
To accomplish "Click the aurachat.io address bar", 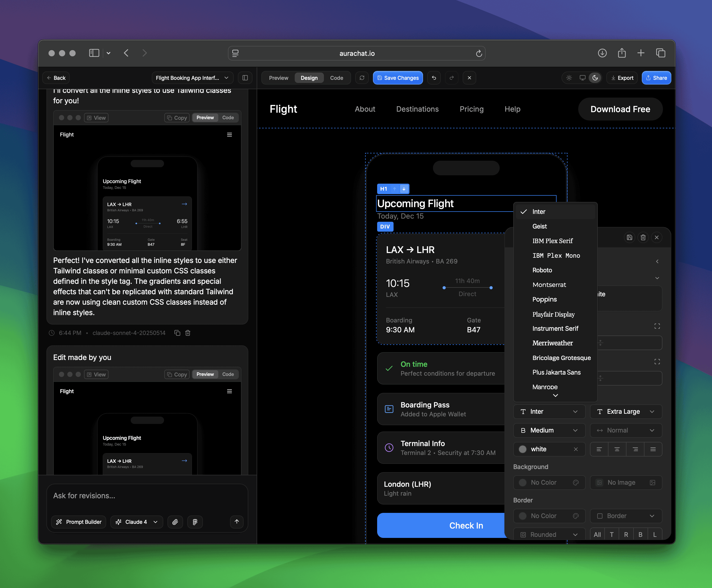I will [x=357, y=53].
